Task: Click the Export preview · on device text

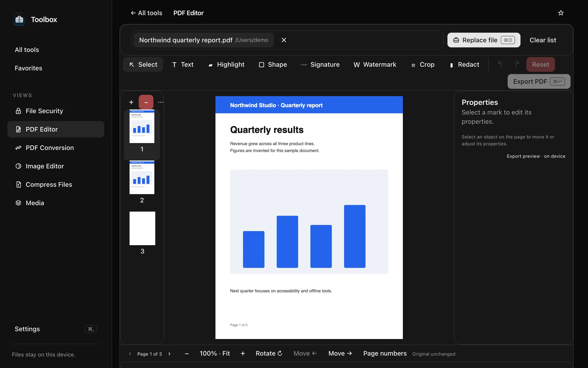Action: click(x=536, y=156)
